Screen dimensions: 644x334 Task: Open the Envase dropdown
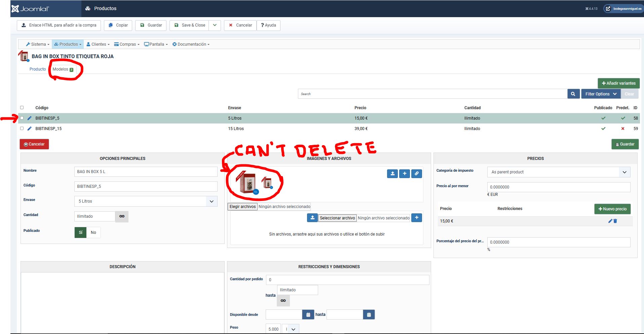click(146, 201)
